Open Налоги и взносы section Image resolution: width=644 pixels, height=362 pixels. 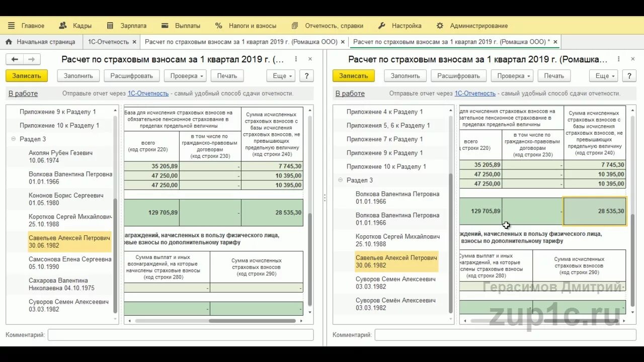point(253,26)
